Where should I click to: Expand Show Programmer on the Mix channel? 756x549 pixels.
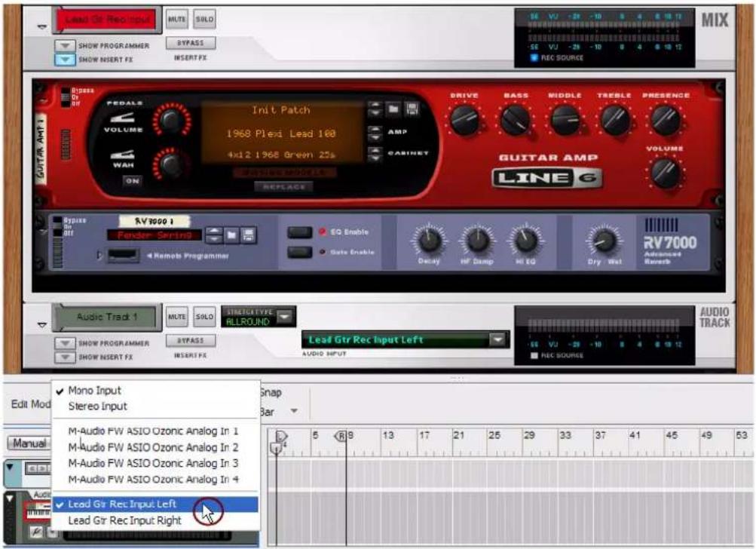coord(65,46)
